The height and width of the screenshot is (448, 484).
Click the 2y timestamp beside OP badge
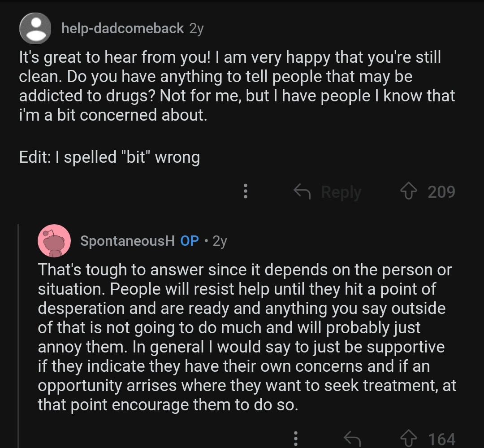click(x=220, y=241)
